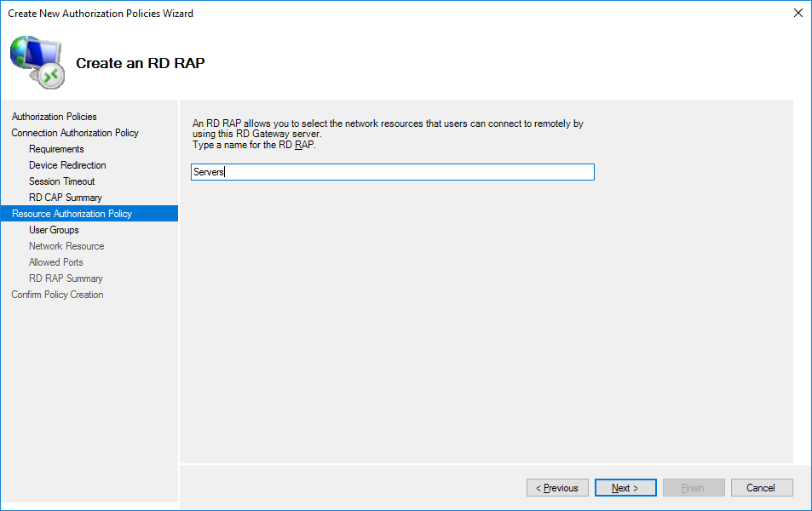
Task: Go to Authorization Policies step
Action: click(x=55, y=117)
